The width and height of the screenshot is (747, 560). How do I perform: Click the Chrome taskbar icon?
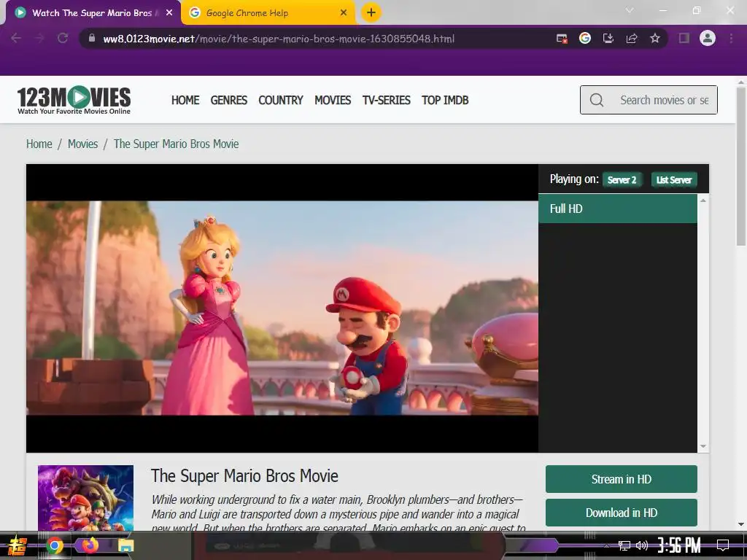(55, 545)
